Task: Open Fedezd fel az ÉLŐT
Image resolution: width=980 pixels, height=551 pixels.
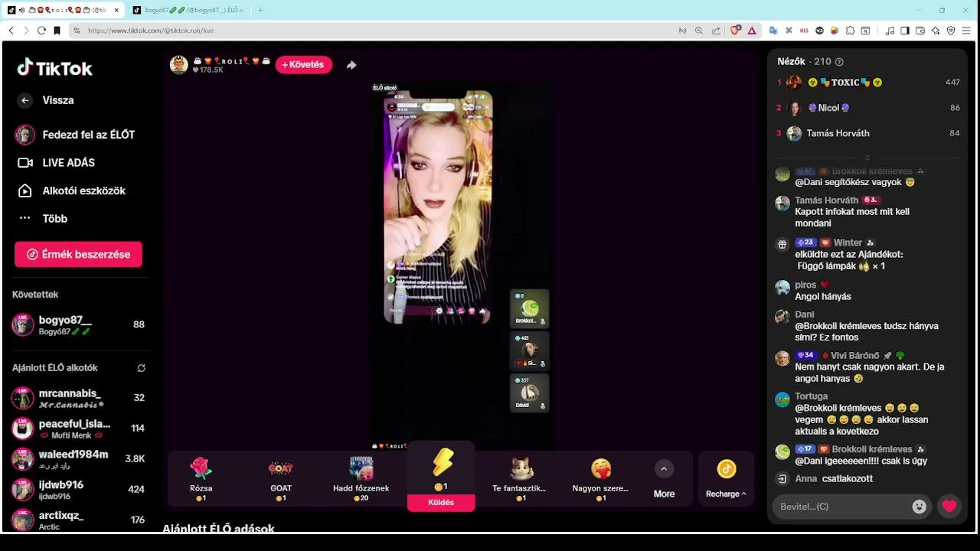Action: (x=75, y=135)
